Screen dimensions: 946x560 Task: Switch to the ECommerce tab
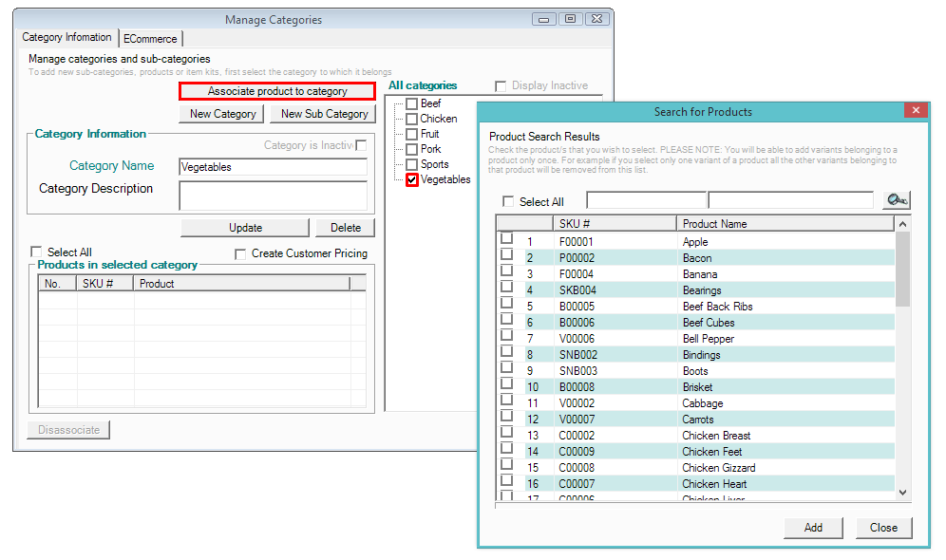(150, 39)
